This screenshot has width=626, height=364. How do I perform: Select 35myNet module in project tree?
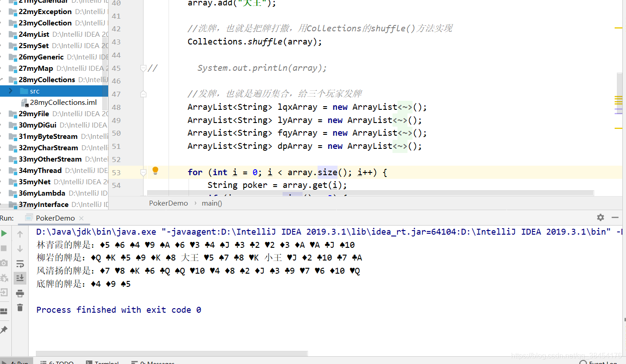[35, 182]
